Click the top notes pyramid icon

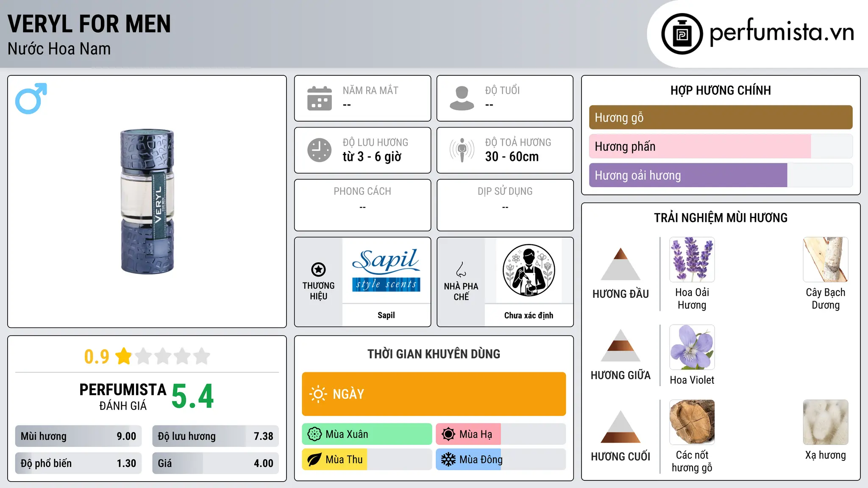[620, 264]
